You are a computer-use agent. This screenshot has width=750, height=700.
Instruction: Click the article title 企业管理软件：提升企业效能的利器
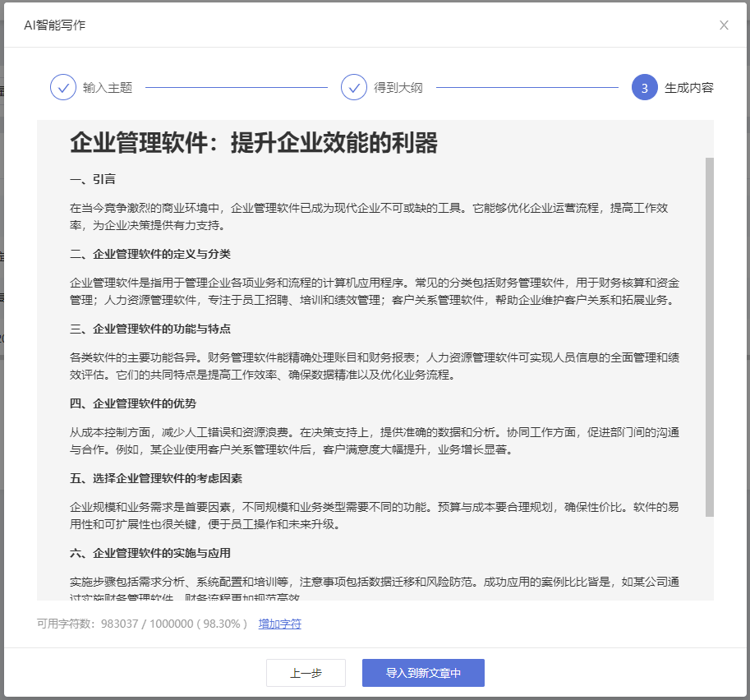pos(254,142)
